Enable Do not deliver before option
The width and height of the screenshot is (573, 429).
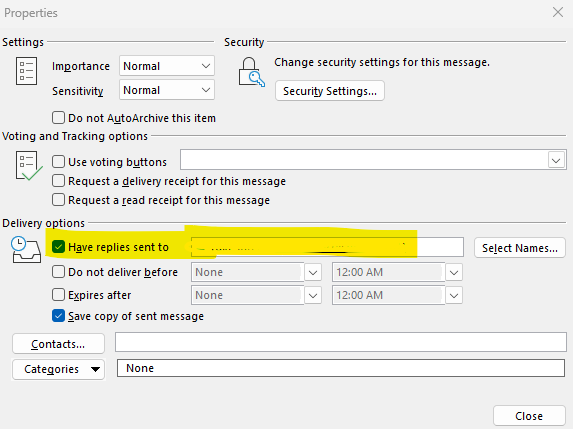[58, 272]
